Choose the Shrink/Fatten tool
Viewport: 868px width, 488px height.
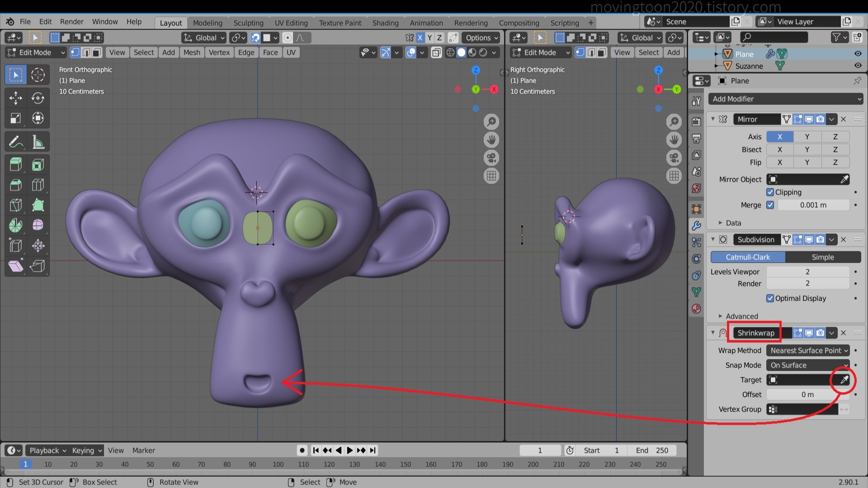pyautogui.click(x=38, y=245)
